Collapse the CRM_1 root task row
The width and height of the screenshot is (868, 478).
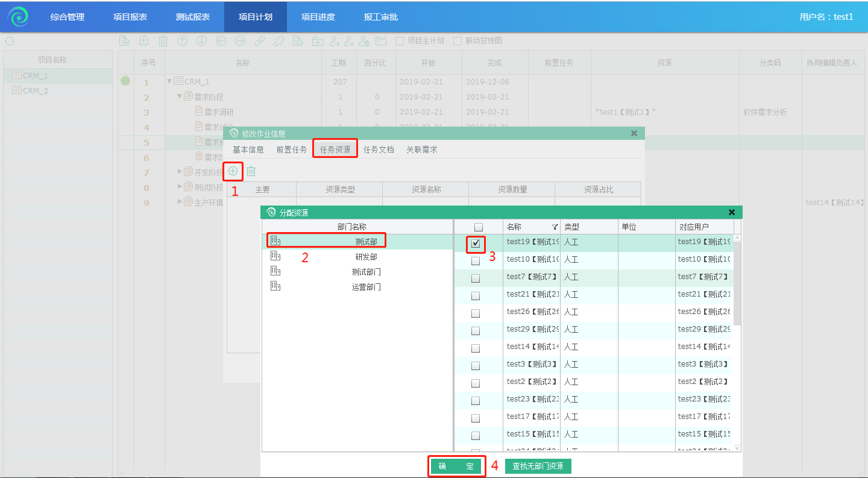click(x=169, y=81)
